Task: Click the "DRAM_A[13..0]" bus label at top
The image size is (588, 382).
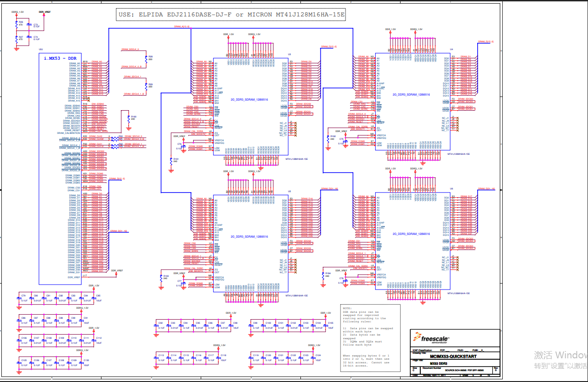Action: click(182, 26)
